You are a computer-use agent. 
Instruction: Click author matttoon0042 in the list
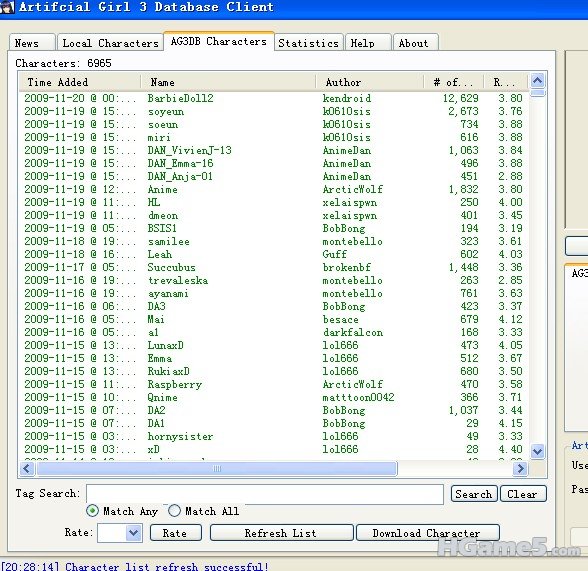358,397
